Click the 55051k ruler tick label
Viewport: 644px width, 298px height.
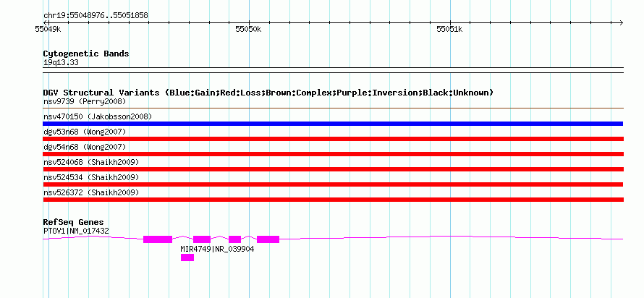(x=450, y=29)
